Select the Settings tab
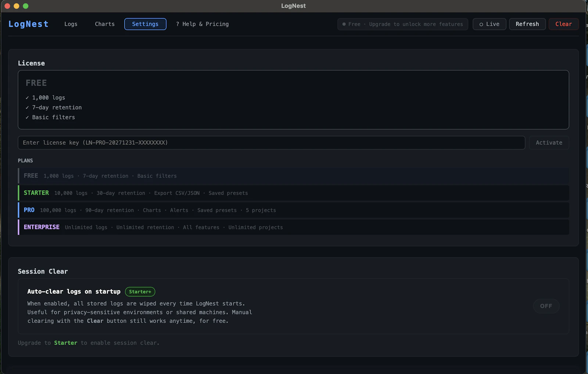Screen dimensions: 588x374 pos(145,24)
